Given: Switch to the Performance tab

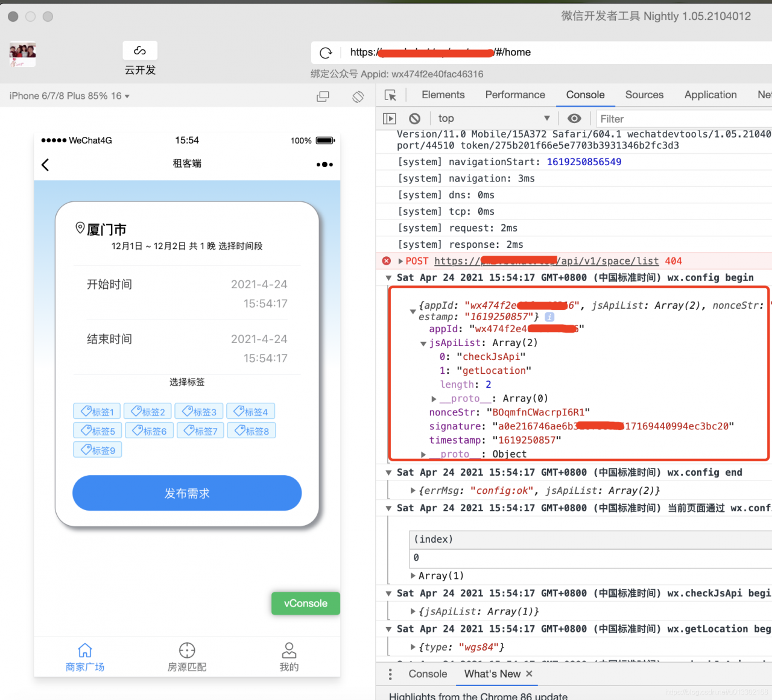Looking at the screenshot, I should [x=515, y=95].
